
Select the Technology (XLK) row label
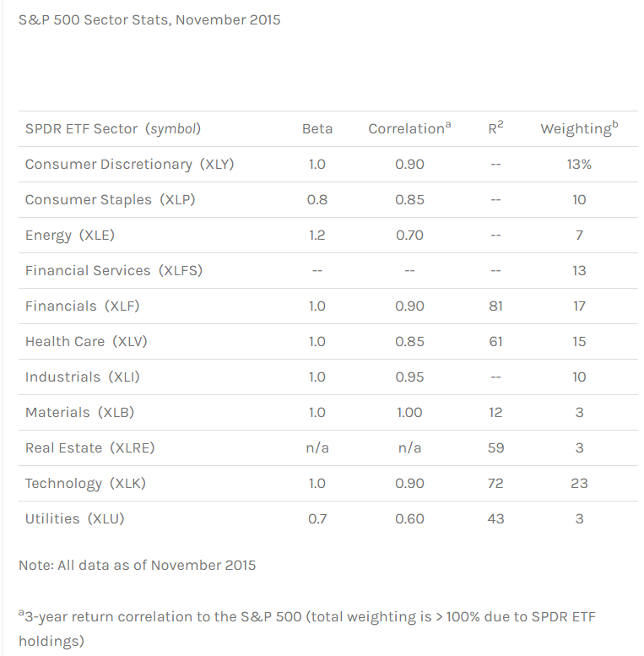coord(87,484)
